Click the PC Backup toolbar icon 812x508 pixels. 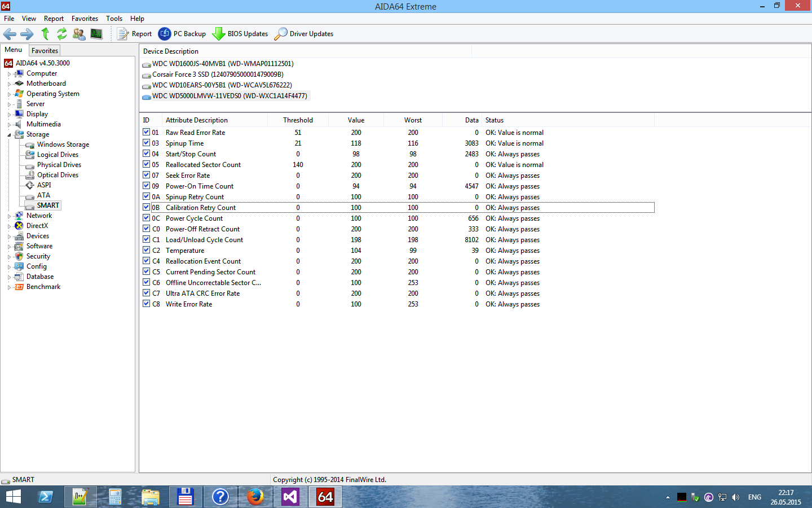(x=164, y=34)
